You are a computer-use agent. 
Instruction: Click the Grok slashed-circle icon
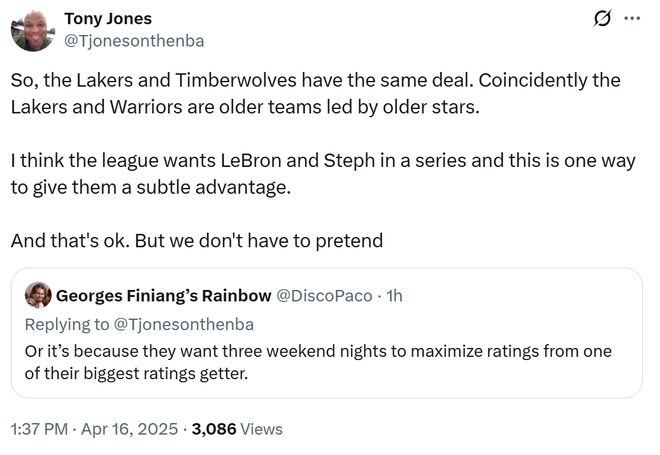click(x=602, y=19)
